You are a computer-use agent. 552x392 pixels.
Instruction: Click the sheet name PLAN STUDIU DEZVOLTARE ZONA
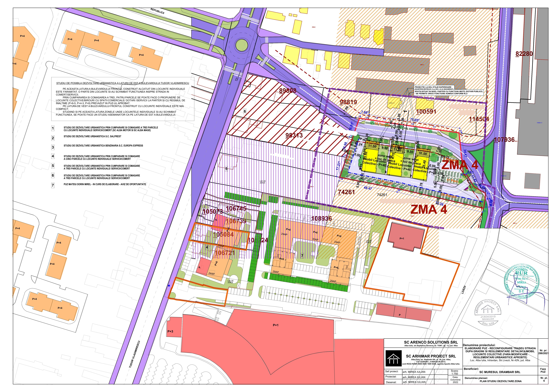tap(500, 381)
